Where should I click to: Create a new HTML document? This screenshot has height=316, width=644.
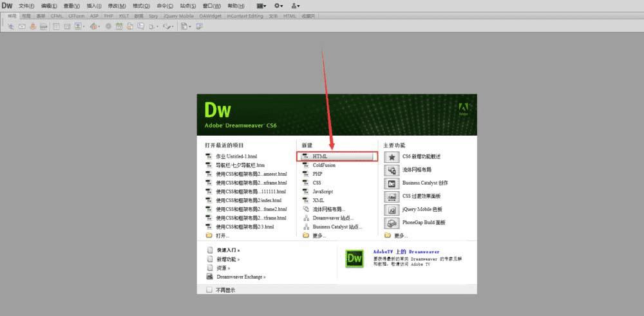click(337, 156)
